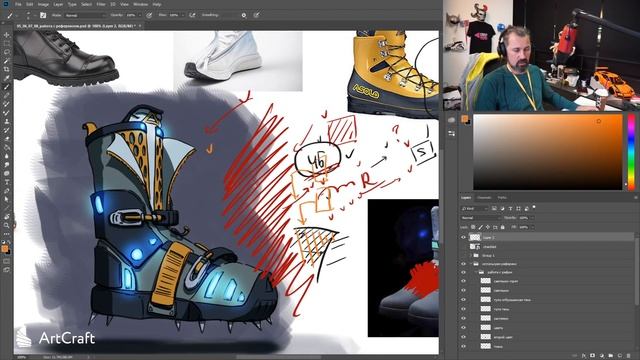This screenshot has width=640, height=360.
Task: Create a new layer
Action: [620, 356]
